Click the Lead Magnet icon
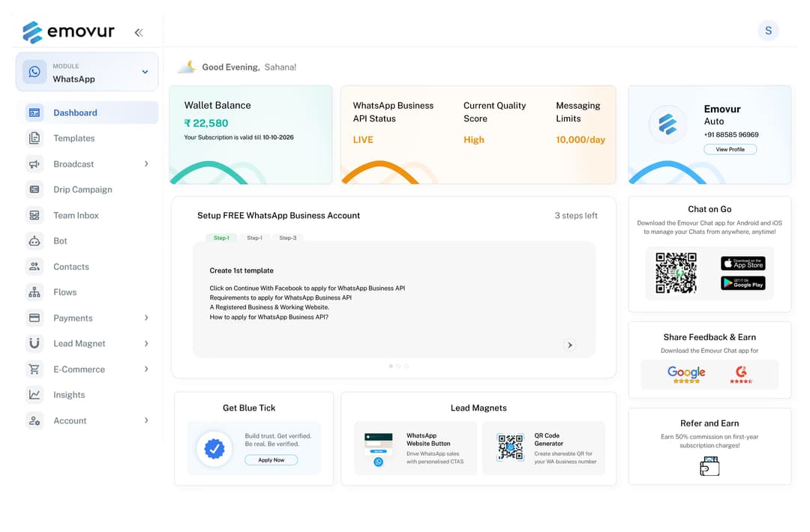The image size is (810, 532). click(34, 343)
